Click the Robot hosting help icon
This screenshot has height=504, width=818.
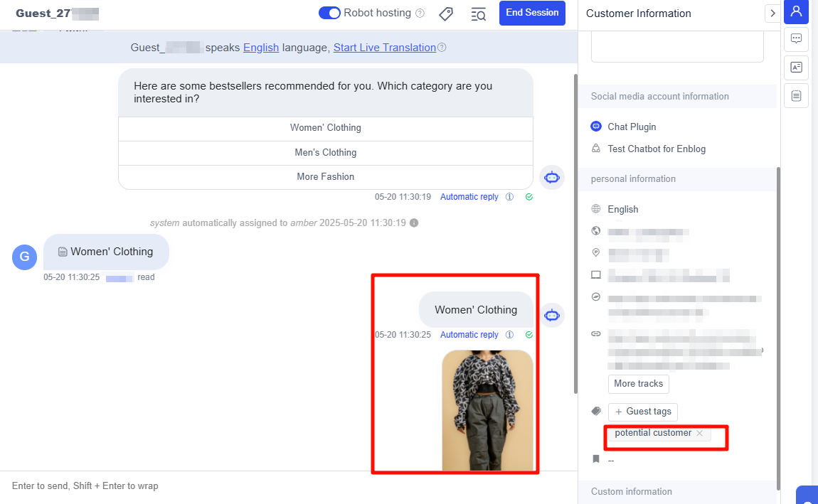click(420, 14)
